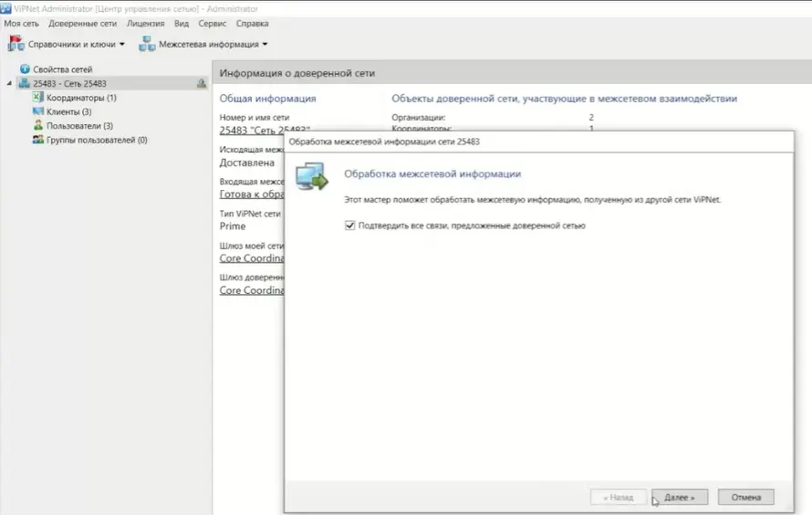
Task: Click the Организации: label
Action: coord(419,117)
